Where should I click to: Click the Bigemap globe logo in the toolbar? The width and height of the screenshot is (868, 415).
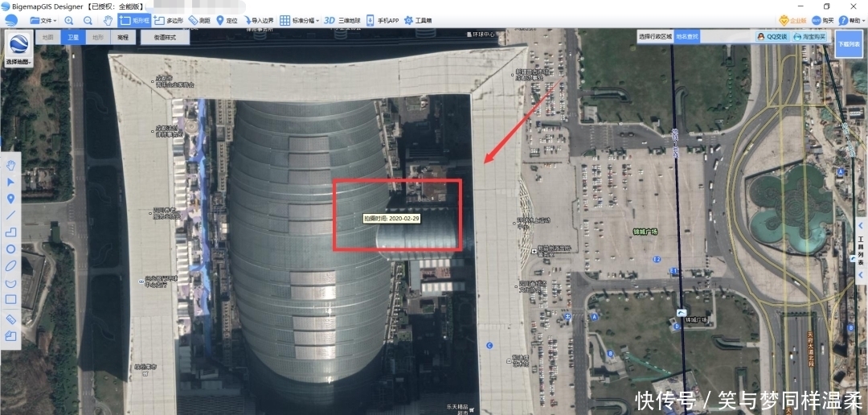point(11,20)
